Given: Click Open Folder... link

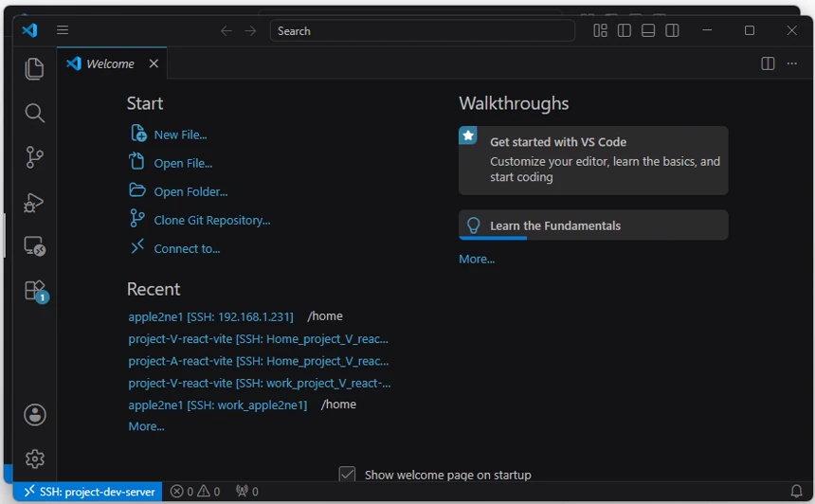Looking at the screenshot, I should pyautogui.click(x=190, y=191).
